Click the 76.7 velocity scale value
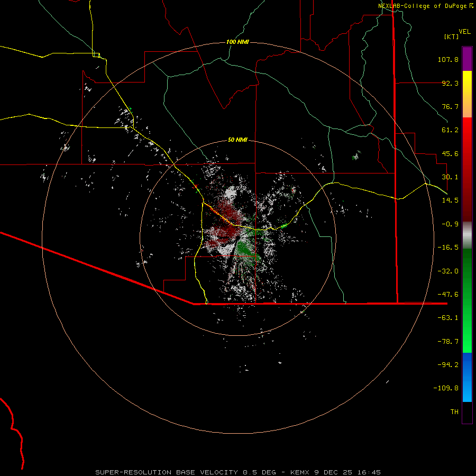 (x=450, y=106)
